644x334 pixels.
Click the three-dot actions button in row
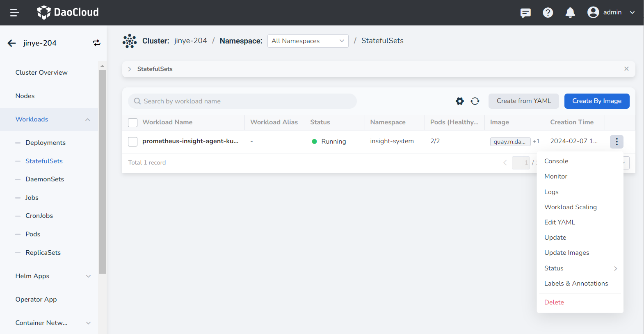(617, 142)
